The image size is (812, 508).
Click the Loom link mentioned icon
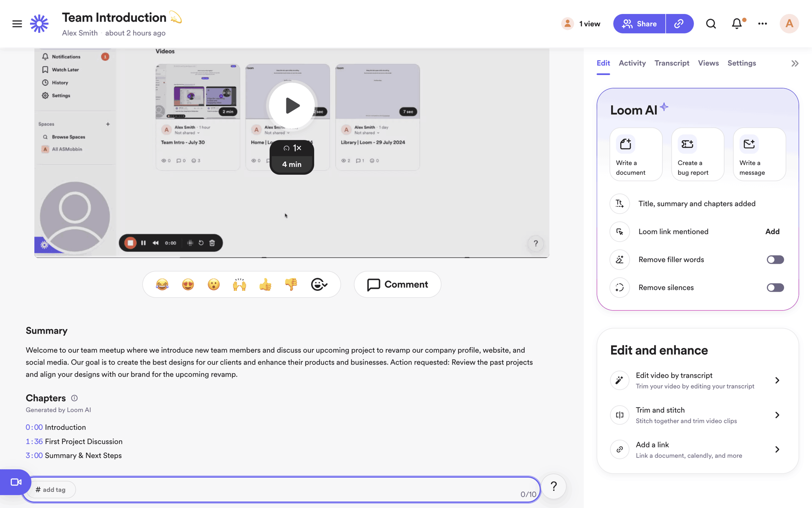pos(620,232)
